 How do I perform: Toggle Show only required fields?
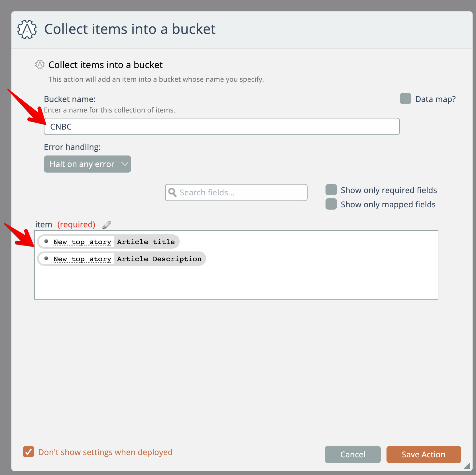pyautogui.click(x=331, y=190)
